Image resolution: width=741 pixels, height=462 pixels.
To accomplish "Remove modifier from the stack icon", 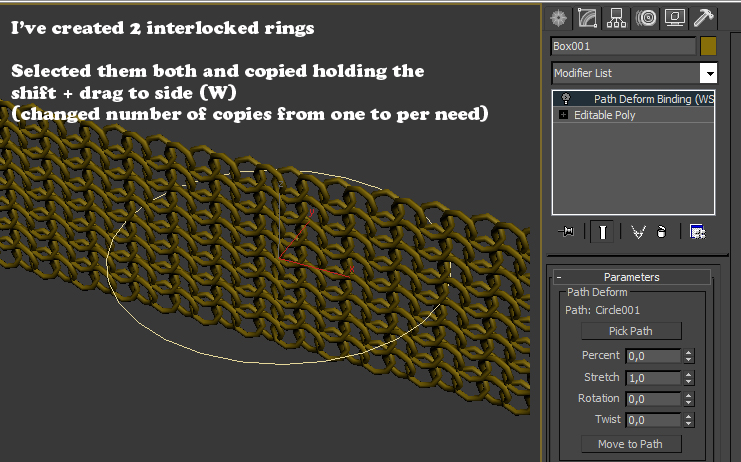I will [x=662, y=232].
